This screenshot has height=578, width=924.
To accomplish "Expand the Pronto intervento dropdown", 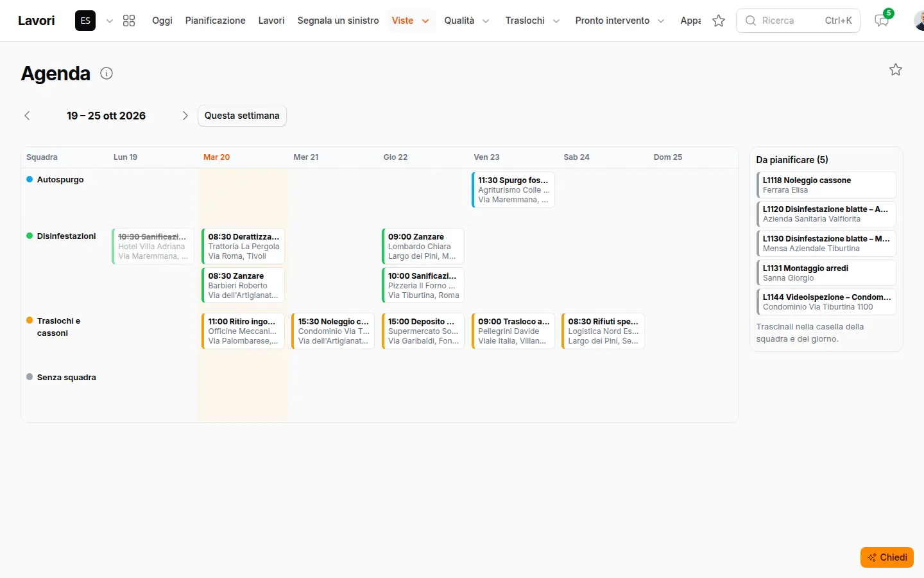I will pyautogui.click(x=620, y=21).
